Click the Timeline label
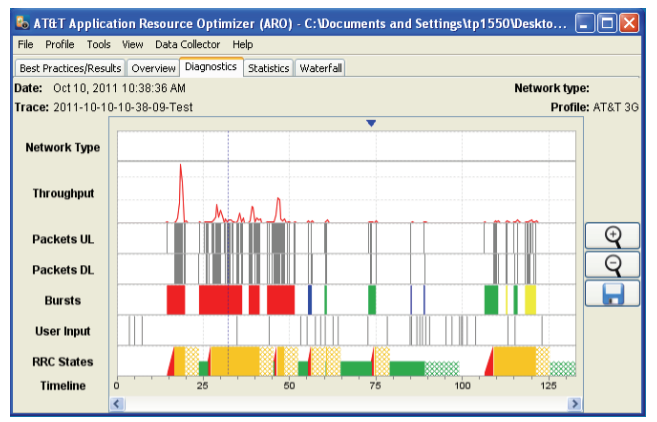The width and height of the screenshot is (657, 422). point(63,386)
